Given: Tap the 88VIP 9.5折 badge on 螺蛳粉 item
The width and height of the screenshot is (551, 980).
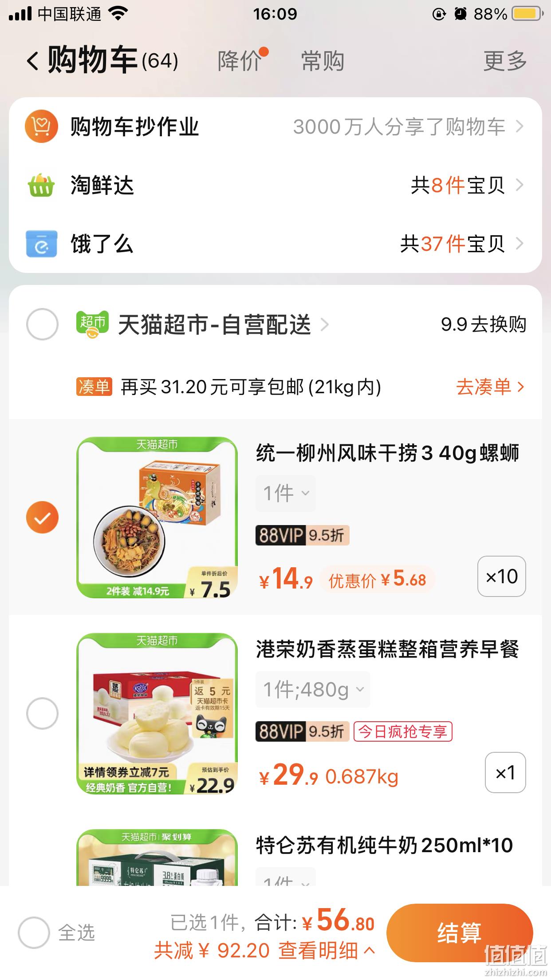Looking at the screenshot, I should pos(303,535).
